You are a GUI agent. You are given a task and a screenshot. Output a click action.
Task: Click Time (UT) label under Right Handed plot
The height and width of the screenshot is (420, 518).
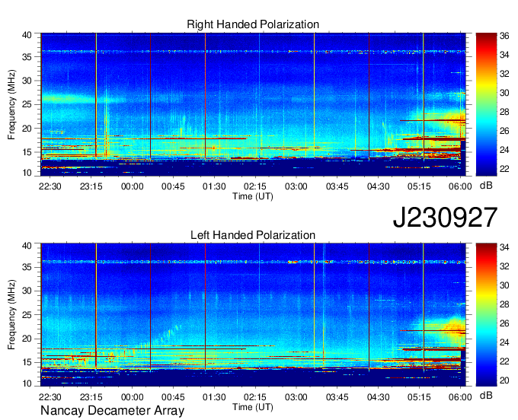(x=253, y=196)
